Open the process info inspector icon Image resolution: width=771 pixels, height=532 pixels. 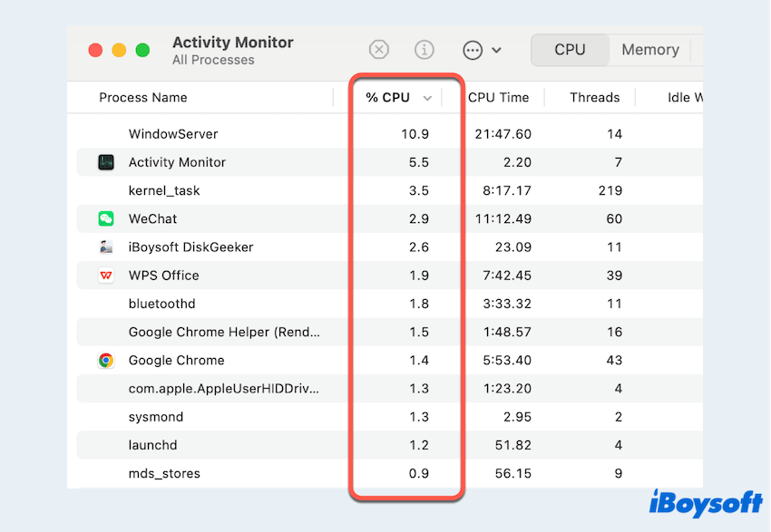(x=425, y=50)
